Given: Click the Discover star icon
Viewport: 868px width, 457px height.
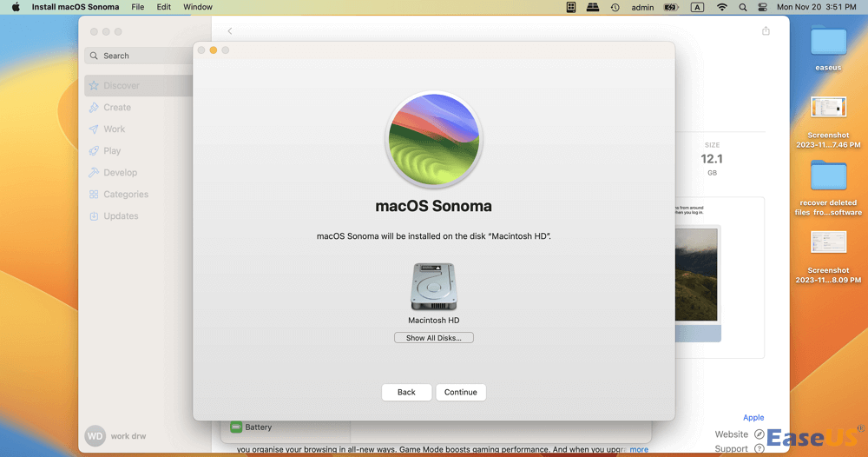Looking at the screenshot, I should (x=94, y=85).
